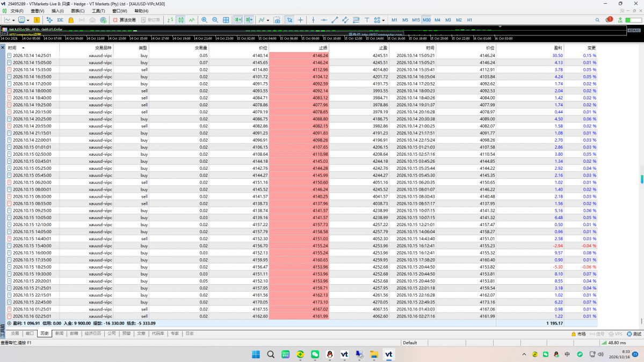The height and width of the screenshot is (362, 644).
Task: Switch to candlestick chart display
Action: 180,20
